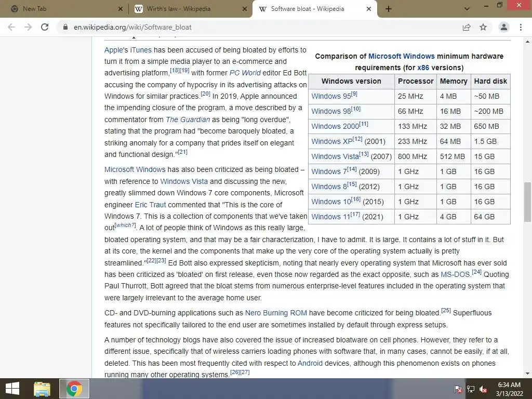
Task: Click the scrollbar down arrow
Action: 527,374
